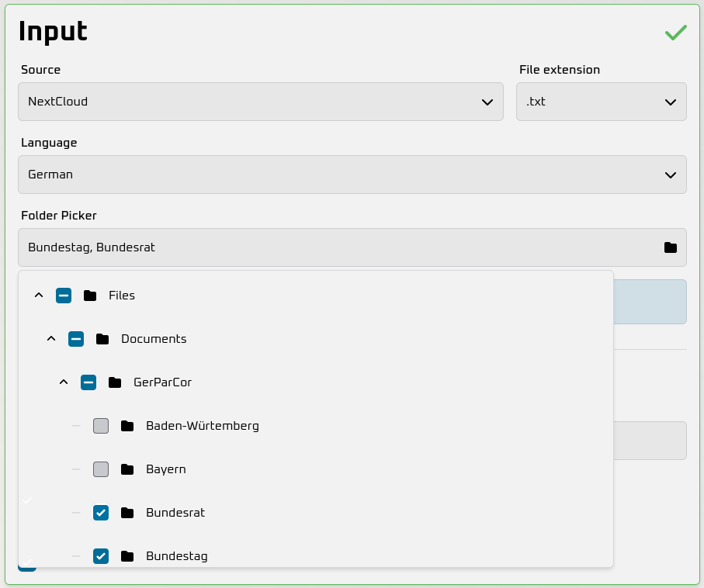Click the green checkmark beside Input heading
Image resolution: width=704 pixels, height=588 pixels.
[x=676, y=33]
